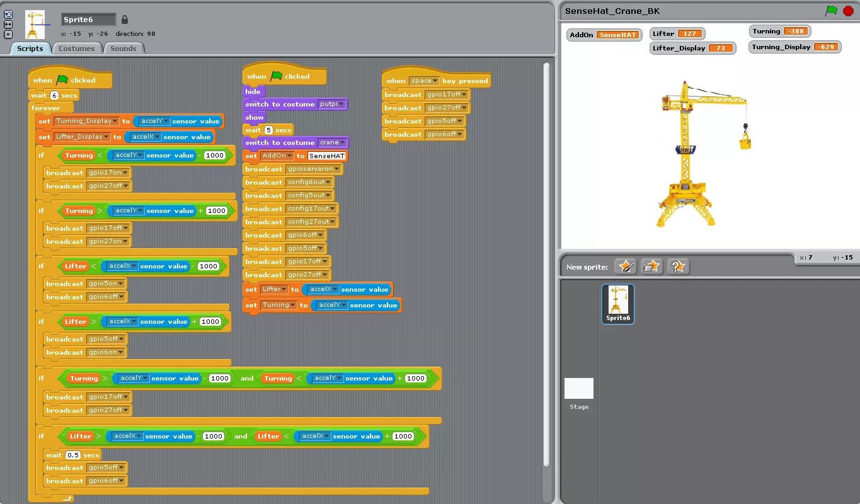Click the '5' value in wait secs block
Viewport: 860px width, 504px height.
tap(268, 130)
